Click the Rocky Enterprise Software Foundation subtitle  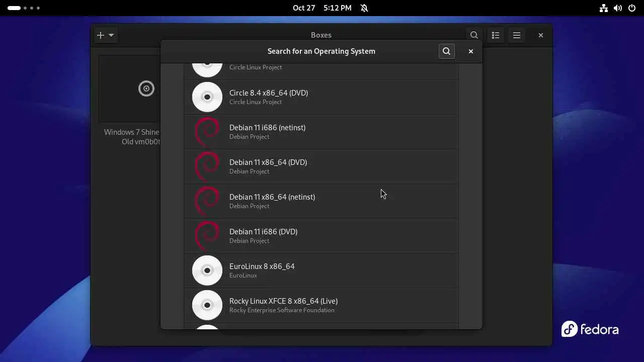click(282, 310)
